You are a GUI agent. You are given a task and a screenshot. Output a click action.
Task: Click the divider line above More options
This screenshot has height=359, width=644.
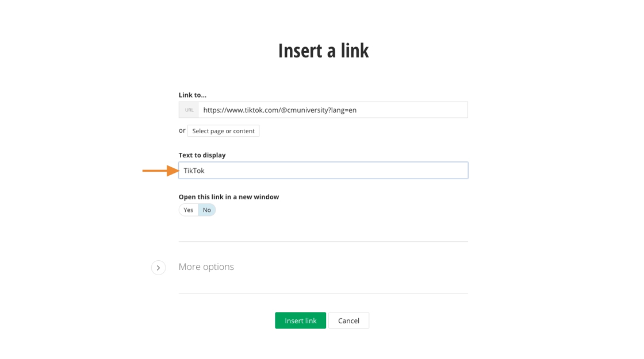(x=323, y=242)
